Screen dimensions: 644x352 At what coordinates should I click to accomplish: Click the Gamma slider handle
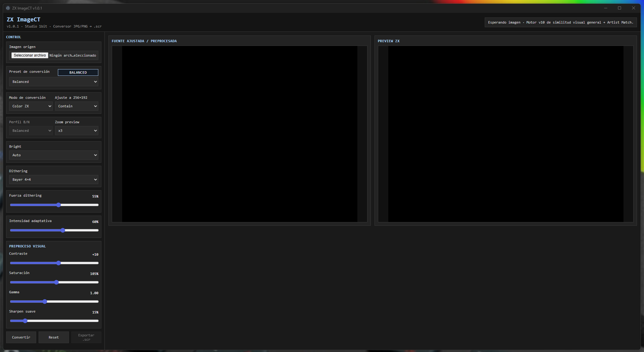pyautogui.click(x=45, y=302)
